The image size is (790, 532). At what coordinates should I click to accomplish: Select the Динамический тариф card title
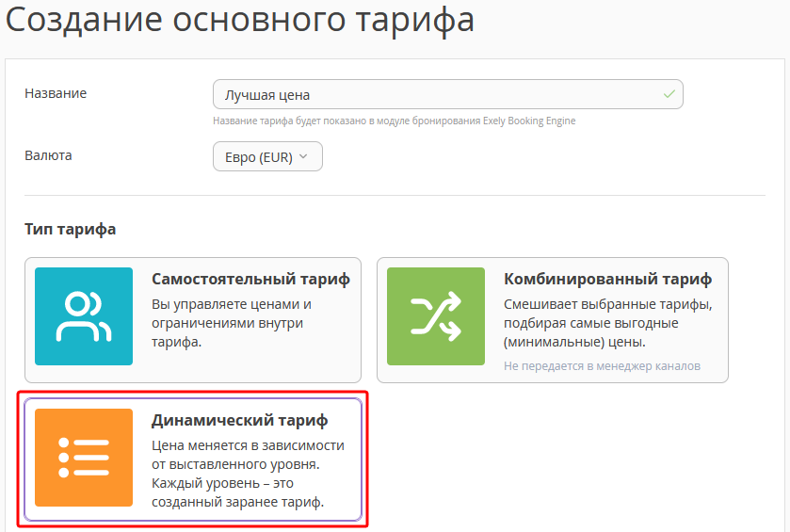(240, 420)
